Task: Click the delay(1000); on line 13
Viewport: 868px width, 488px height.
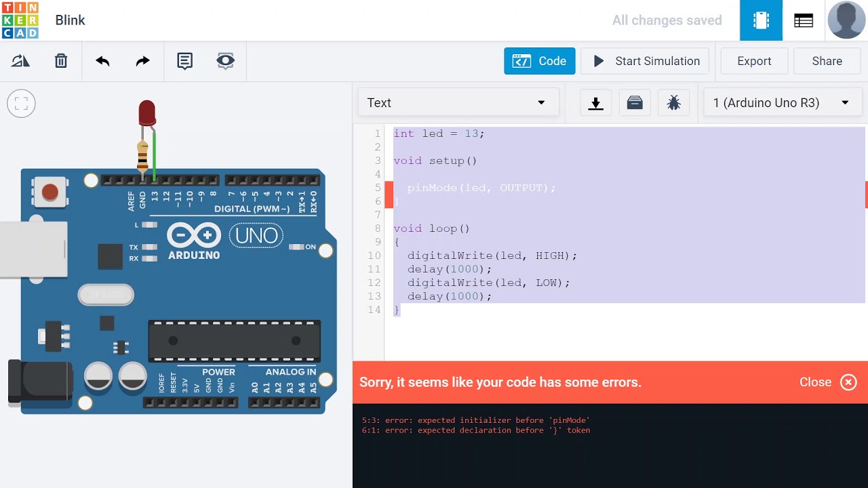Action: pyautogui.click(x=450, y=296)
